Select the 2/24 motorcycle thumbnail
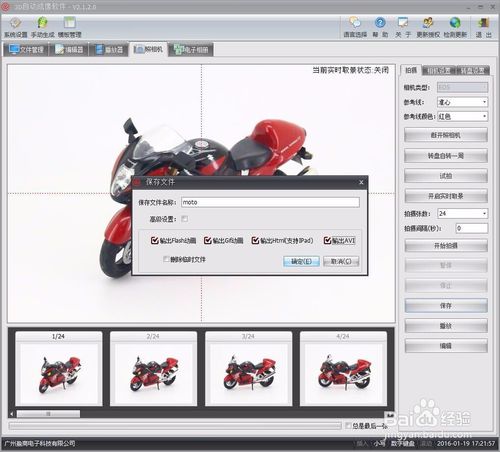500x452 pixels. tap(153, 369)
